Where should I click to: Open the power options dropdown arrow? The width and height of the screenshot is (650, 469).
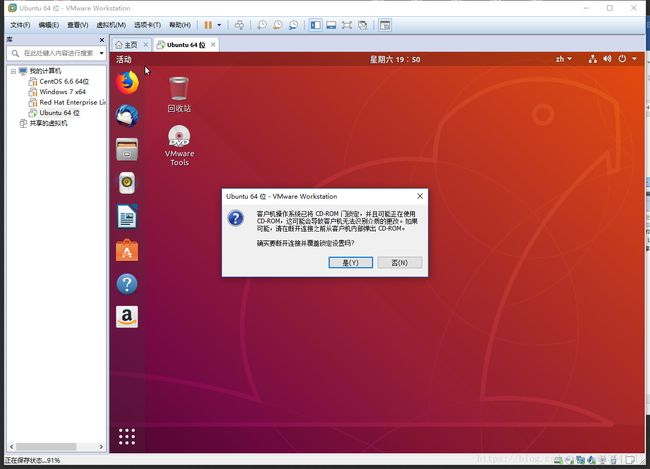point(219,25)
